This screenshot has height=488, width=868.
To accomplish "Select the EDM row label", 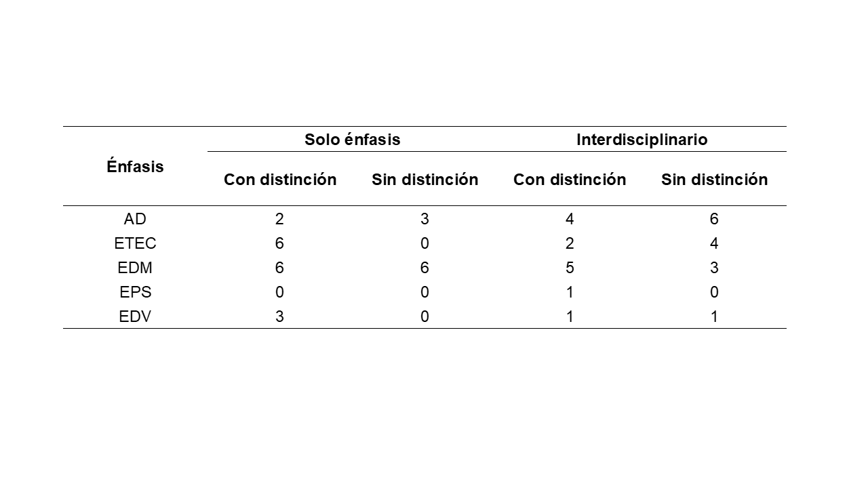I will [x=135, y=268].
